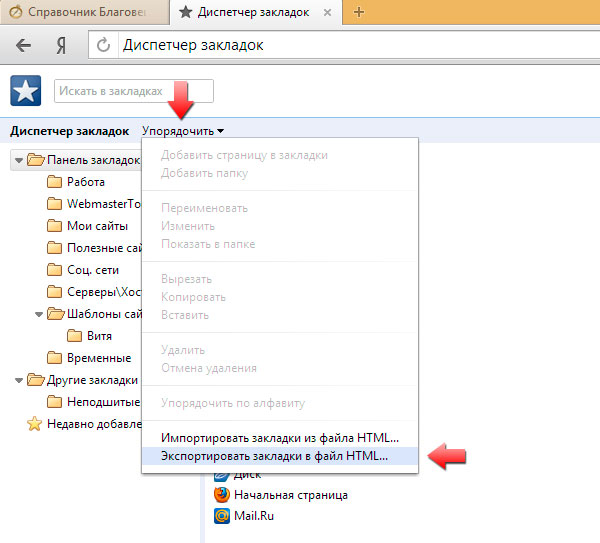Click Добавить страницу в закладки menu item
600x543 pixels.
point(280,155)
